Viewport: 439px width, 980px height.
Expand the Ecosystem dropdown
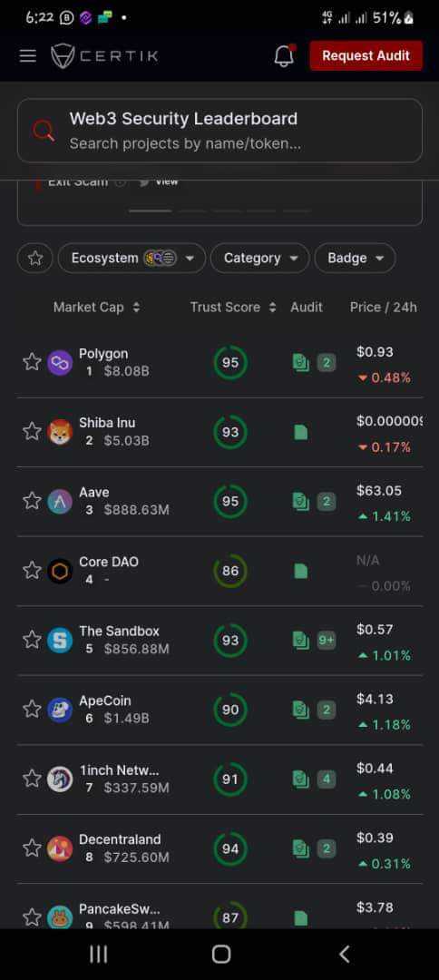tap(132, 258)
